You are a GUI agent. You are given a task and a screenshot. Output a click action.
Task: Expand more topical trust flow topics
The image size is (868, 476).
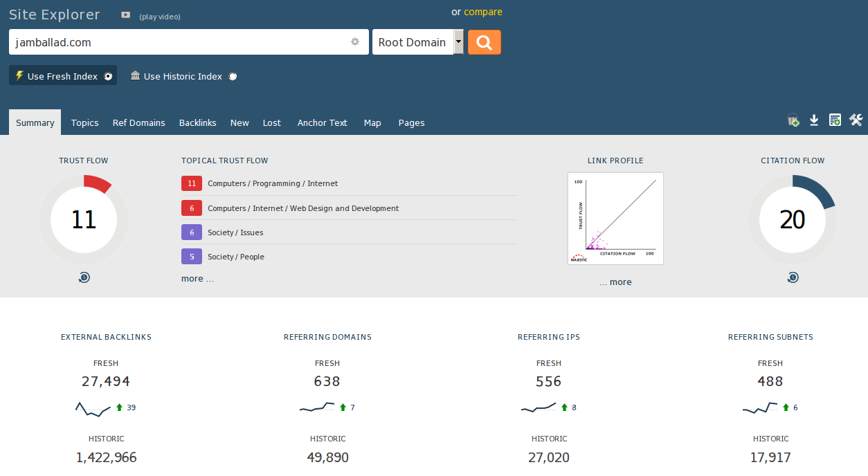pyautogui.click(x=197, y=279)
